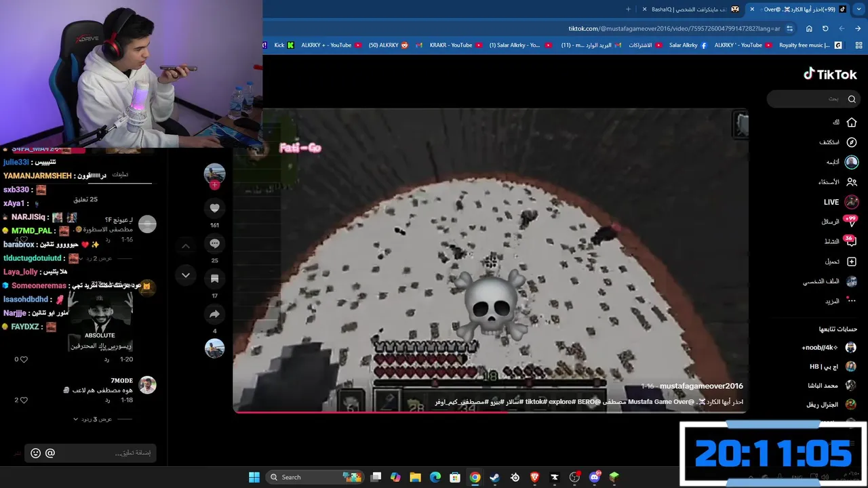Like the ABSOLUTE image comment heart
This screenshot has height=488, width=868.
(x=24, y=359)
